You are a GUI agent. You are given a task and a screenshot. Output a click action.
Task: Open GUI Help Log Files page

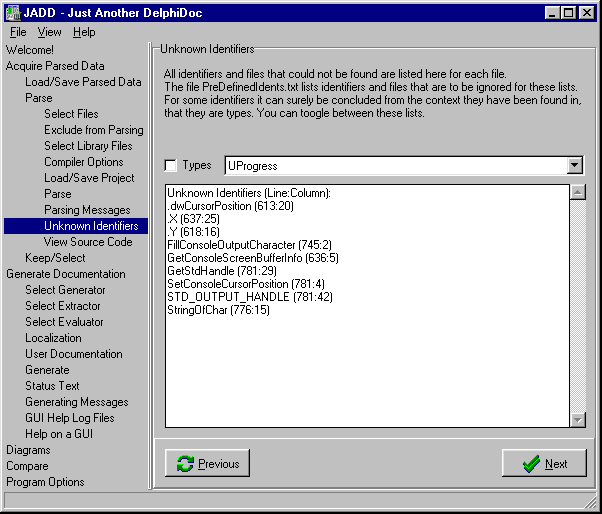click(70, 418)
